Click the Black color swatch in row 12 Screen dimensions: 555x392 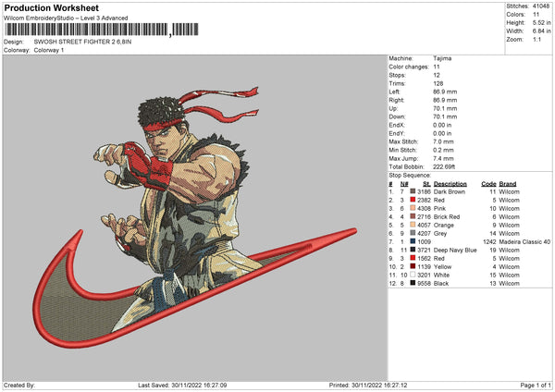click(x=413, y=283)
